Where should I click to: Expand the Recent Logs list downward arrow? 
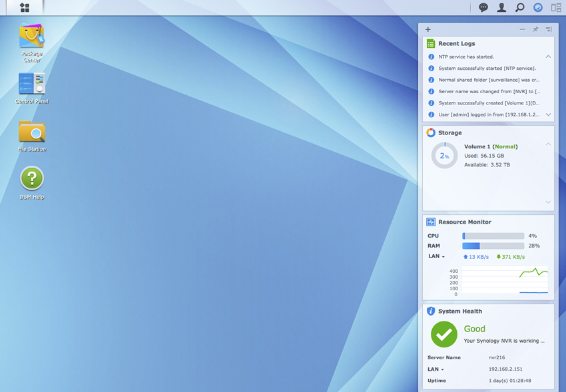(548, 114)
